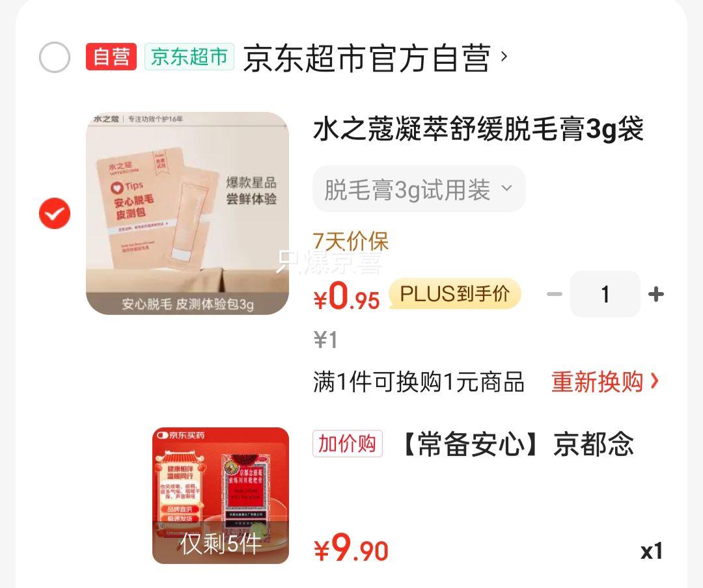Open the hair removal cream product thumbnail

[x=187, y=213]
